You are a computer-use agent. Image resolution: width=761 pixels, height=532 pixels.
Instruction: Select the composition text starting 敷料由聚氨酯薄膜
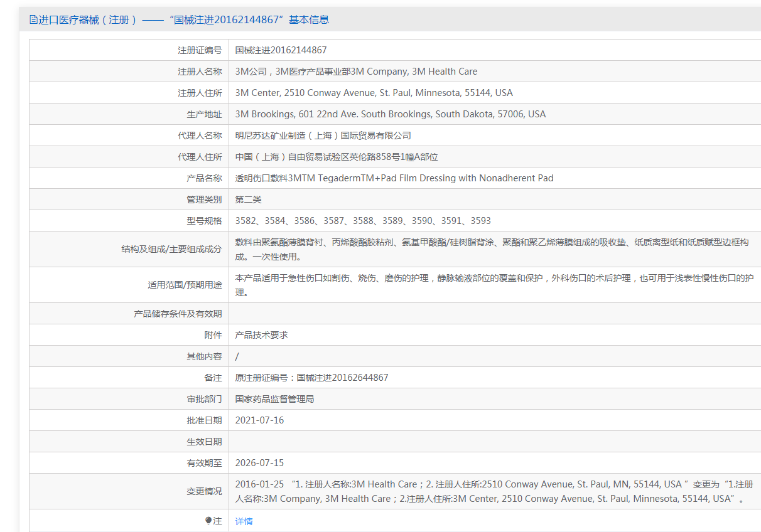click(x=492, y=249)
